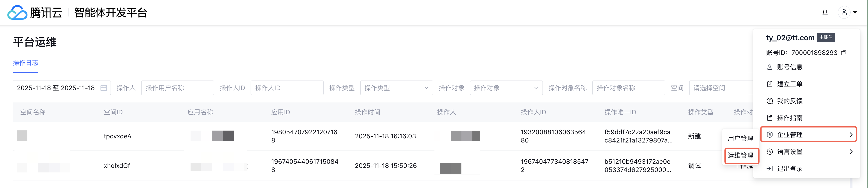Viewport: 868px width, 188px height.
Task: Click the notification bell icon
Action: (x=825, y=13)
